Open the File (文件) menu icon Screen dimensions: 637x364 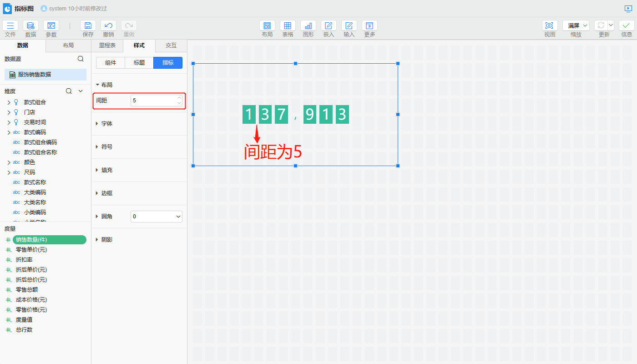pyautogui.click(x=10, y=26)
